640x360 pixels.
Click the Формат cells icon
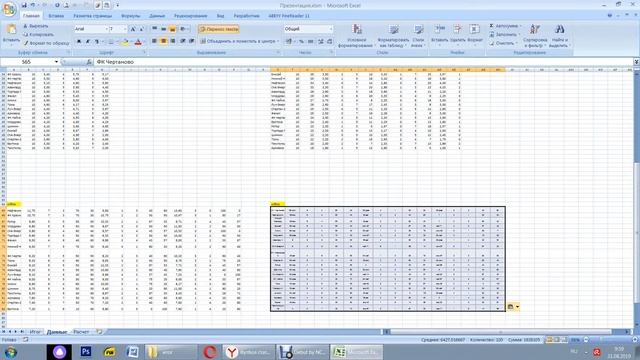tap(475, 29)
